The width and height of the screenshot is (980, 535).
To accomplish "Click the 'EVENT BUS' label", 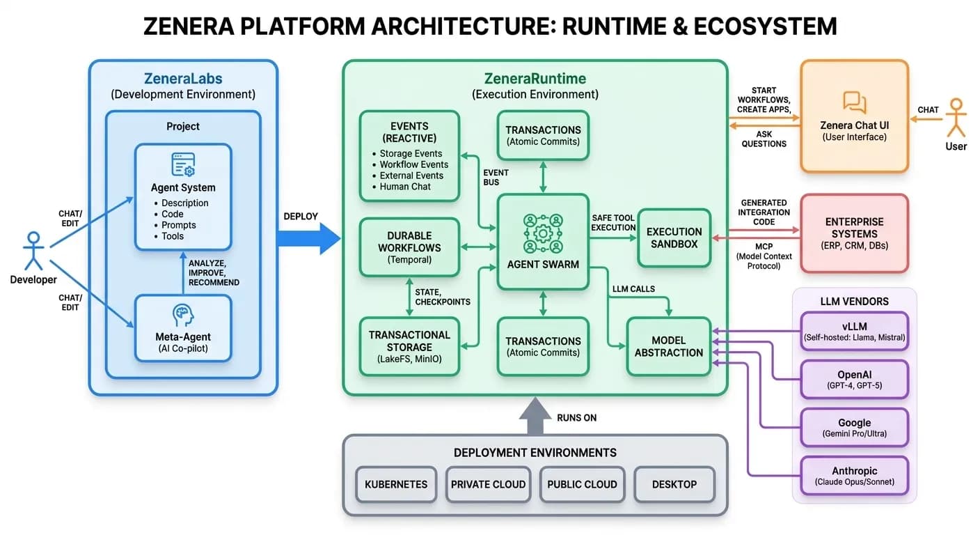I will (x=496, y=178).
